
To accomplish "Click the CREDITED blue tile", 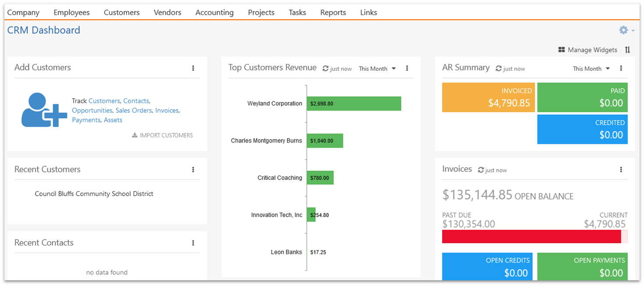I will pyautogui.click(x=582, y=129).
